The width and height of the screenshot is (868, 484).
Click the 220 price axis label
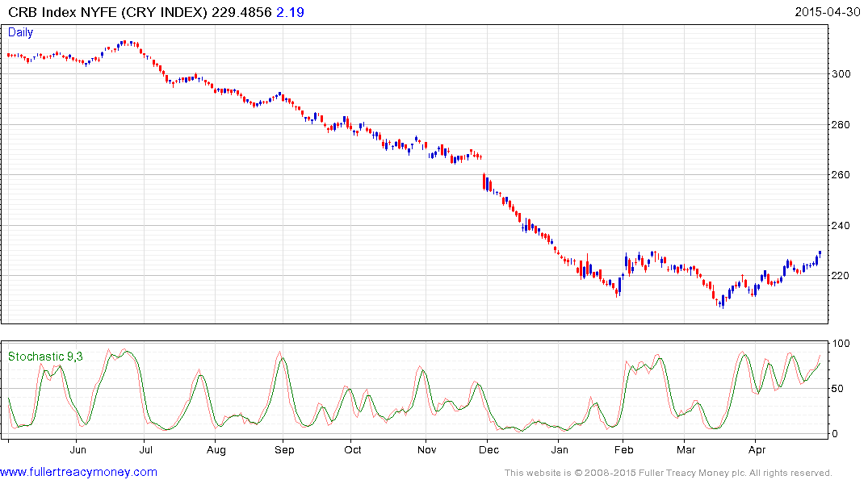(842, 276)
